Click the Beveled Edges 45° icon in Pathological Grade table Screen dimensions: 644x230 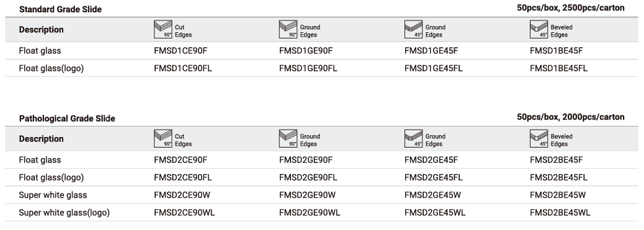[539, 139]
